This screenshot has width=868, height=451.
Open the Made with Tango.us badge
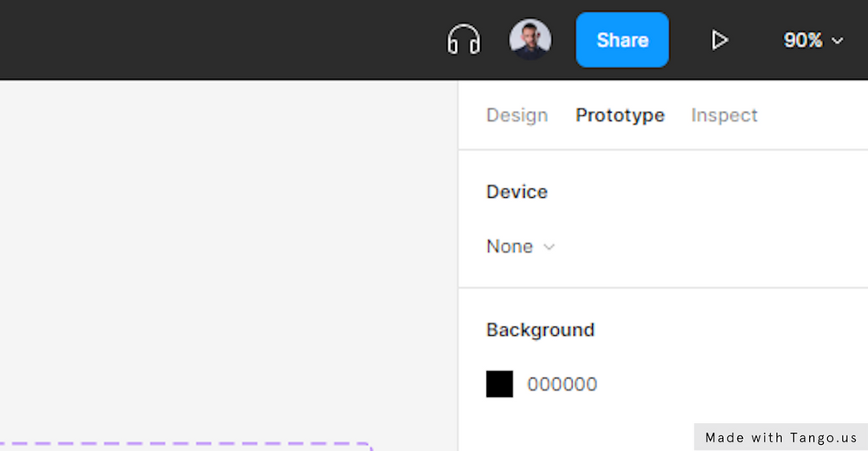(780, 437)
